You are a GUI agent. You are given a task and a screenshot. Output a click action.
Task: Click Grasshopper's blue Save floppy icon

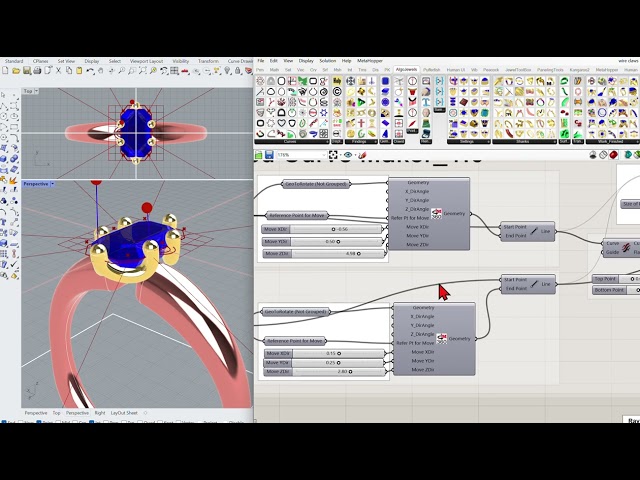269,155
